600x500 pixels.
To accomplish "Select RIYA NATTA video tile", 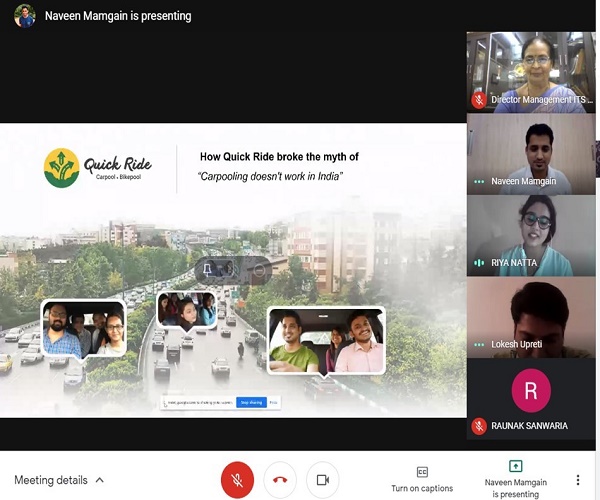I will point(531,236).
